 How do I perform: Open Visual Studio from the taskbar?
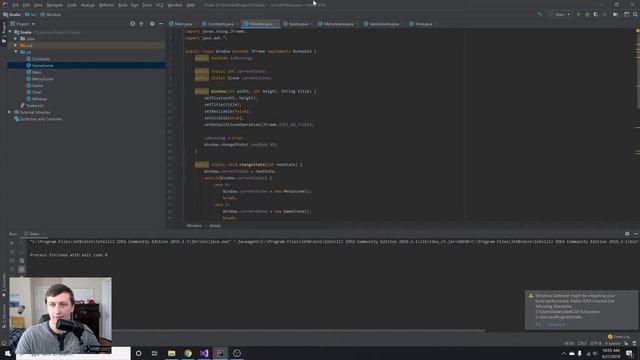(x=204, y=353)
